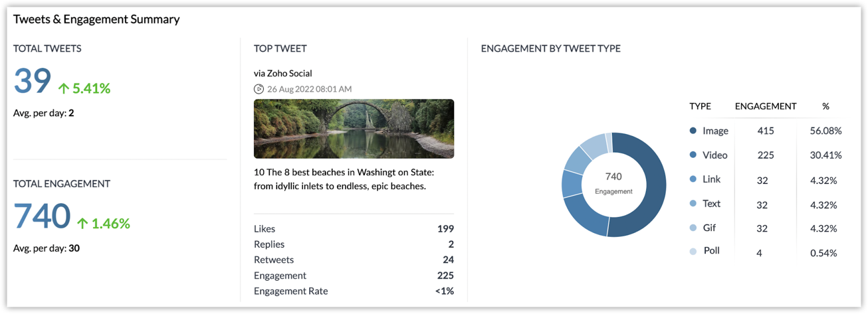Screen dimensions: 868x314
Task: Click the Image row 56.08% percentage
Action: [825, 131]
